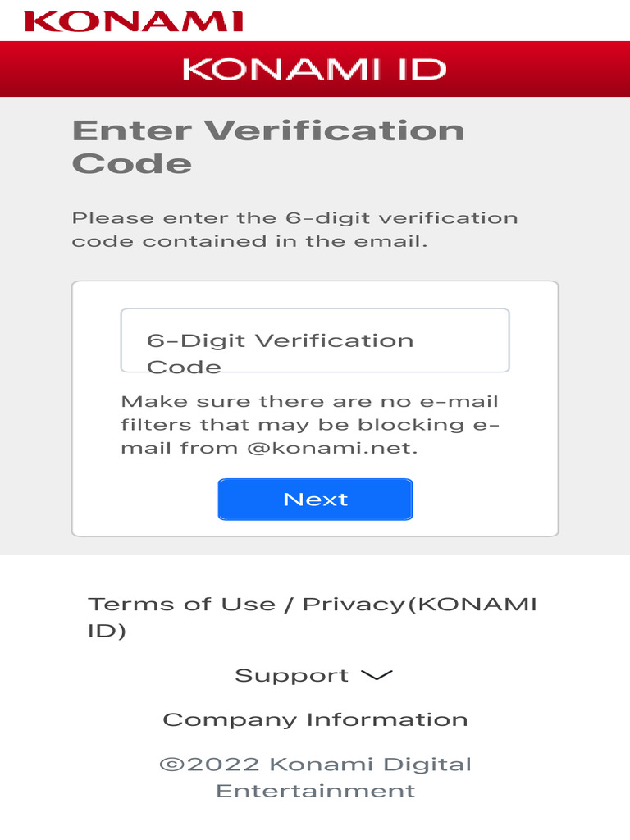Click the word Code in heading
Image resolution: width=630 pixels, height=840 pixels.
pyautogui.click(x=132, y=163)
